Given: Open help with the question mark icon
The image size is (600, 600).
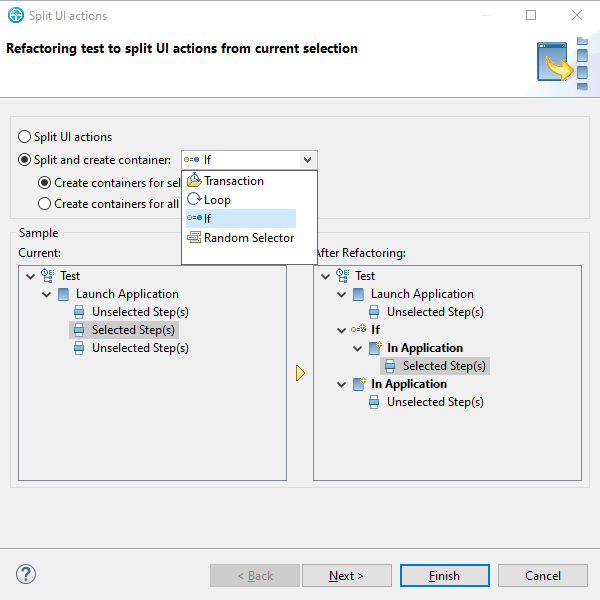Looking at the screenshot, I should click(26, 574).
